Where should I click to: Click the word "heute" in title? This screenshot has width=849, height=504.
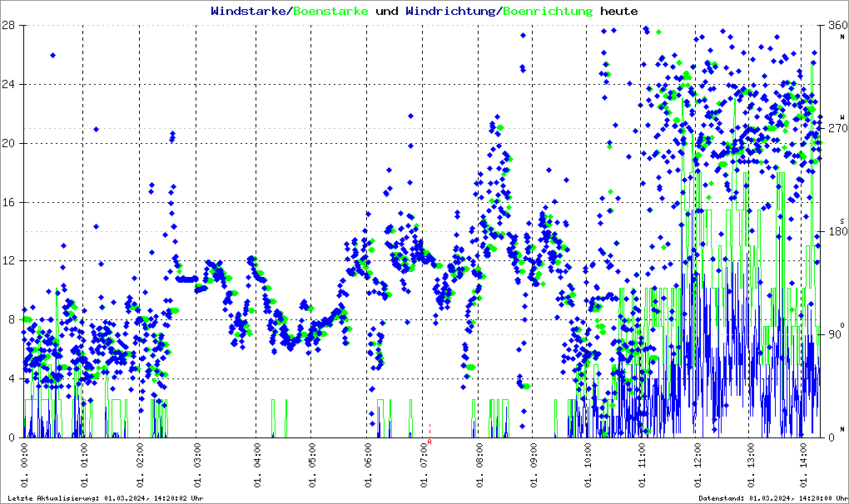click(619, 12)
